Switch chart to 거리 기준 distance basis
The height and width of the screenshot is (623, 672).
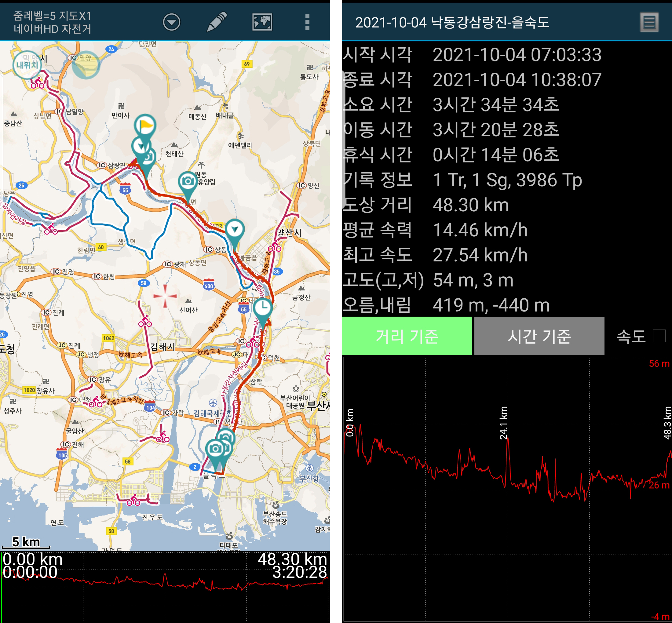(407, 336)
